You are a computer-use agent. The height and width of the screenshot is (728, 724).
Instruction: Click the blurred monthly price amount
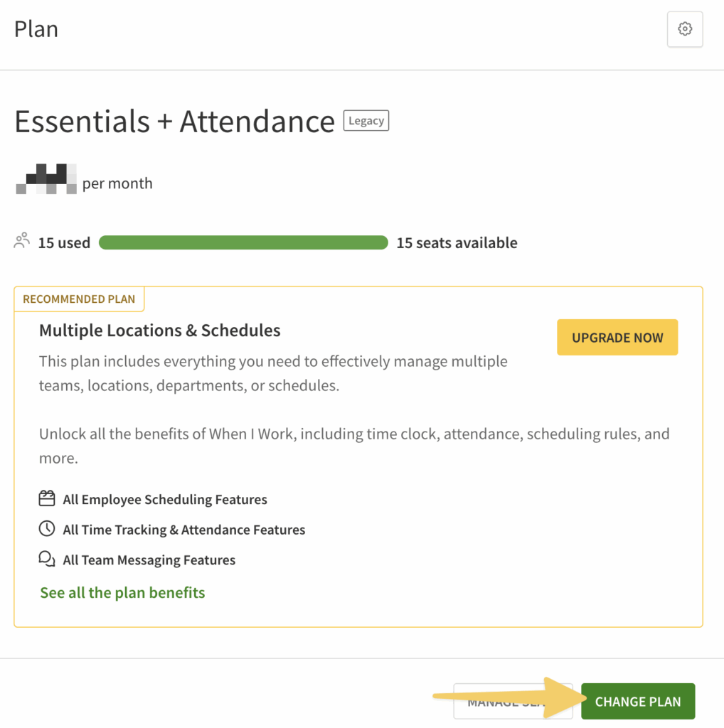(46, 179)
